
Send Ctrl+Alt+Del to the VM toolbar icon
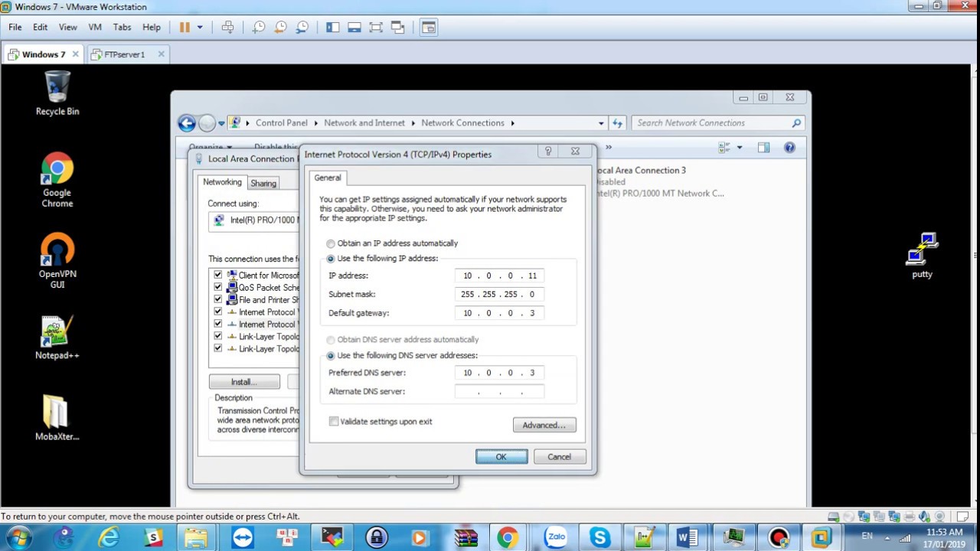tap(227, 27)
